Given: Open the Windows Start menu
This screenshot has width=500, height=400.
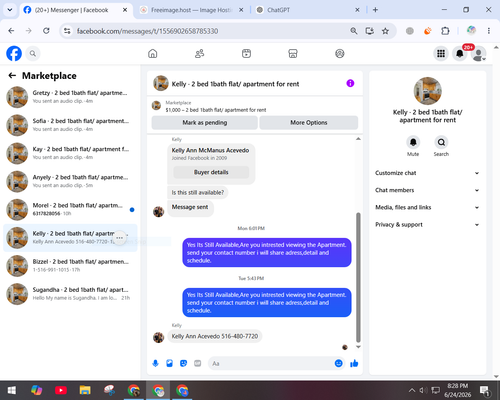Looking at the screenshot, I should (12, 390).
